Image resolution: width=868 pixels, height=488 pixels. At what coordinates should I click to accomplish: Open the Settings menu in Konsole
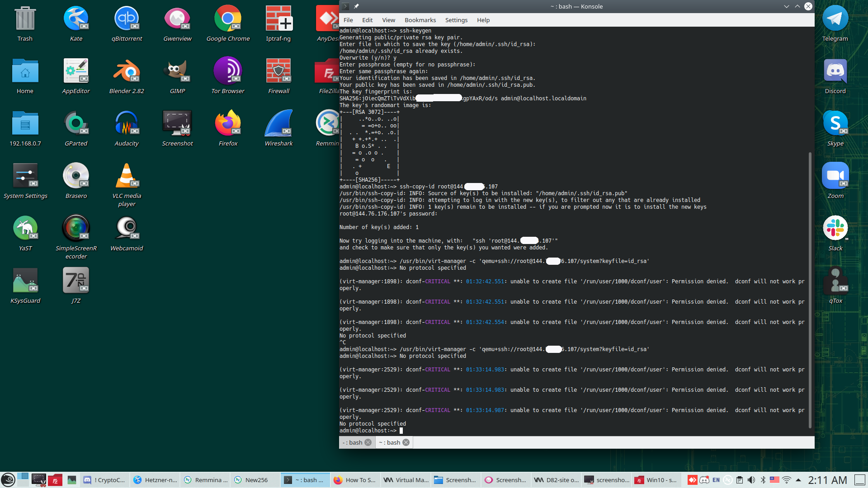coord(456,20)
